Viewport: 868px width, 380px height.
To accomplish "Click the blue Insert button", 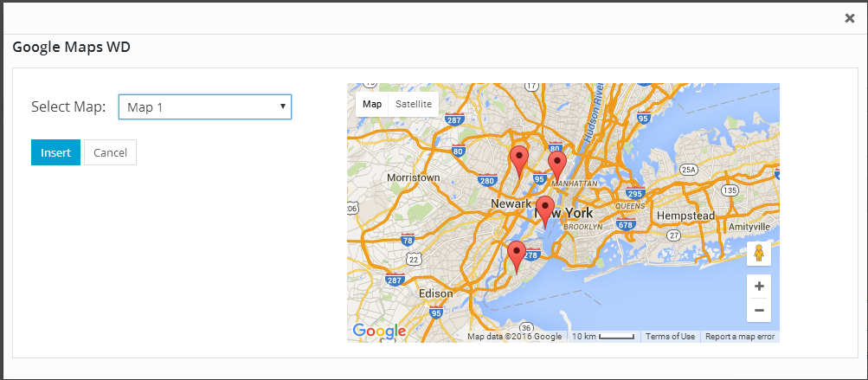I will [x=56, y=152].
